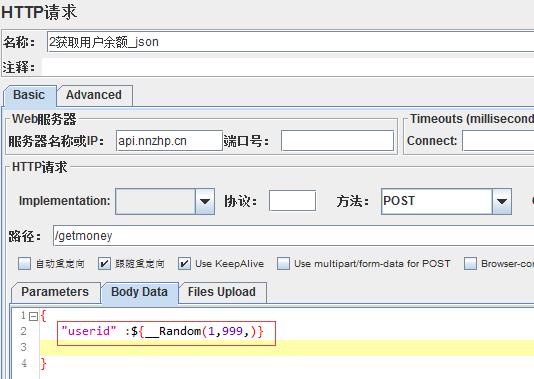
Task: Open the Implementation dropdown arrow
Action: coord(205,201)
